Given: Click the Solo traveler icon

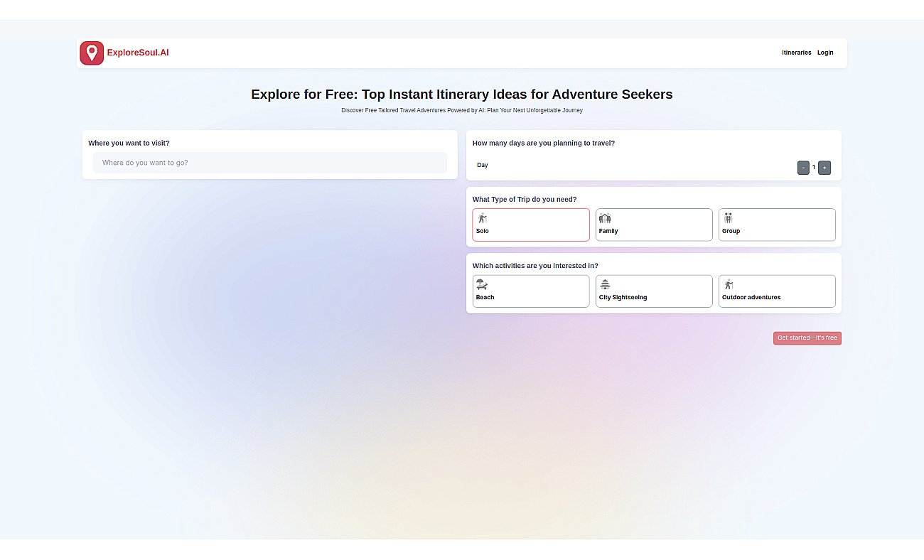Looking at the screenshot, I should 482,218.
